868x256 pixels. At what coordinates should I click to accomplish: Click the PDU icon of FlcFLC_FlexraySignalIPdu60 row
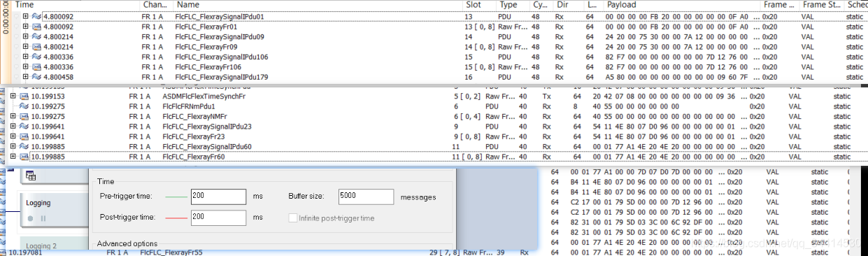point(23,147)
